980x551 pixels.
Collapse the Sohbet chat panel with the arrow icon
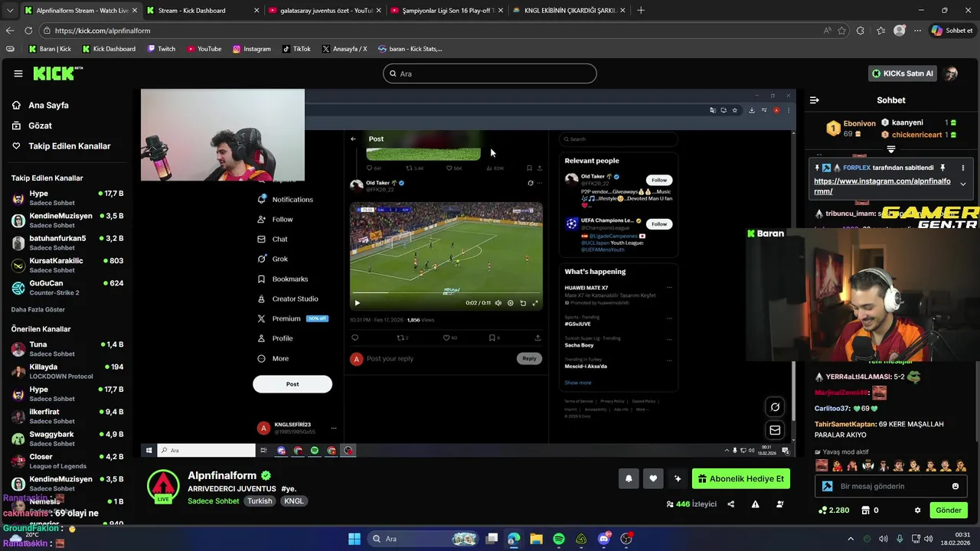(815, 100)
